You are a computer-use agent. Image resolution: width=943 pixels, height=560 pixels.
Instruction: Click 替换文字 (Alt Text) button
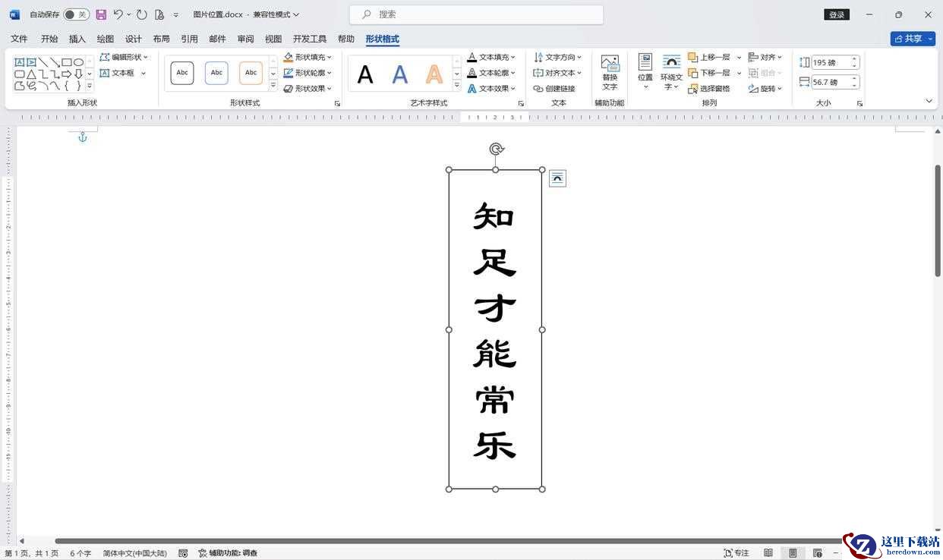tap(610, 73)
